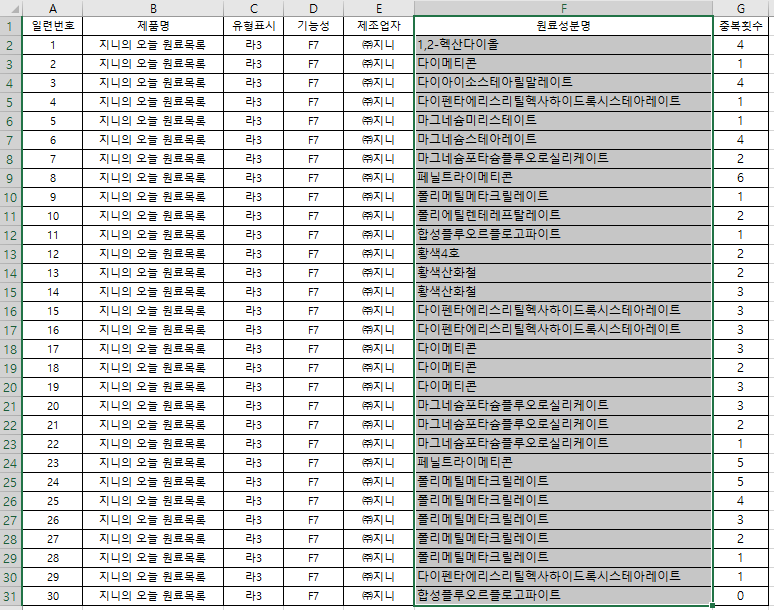Click 라3 cell in row 13
The image size is (774, 610).
[x=253, y=254]
